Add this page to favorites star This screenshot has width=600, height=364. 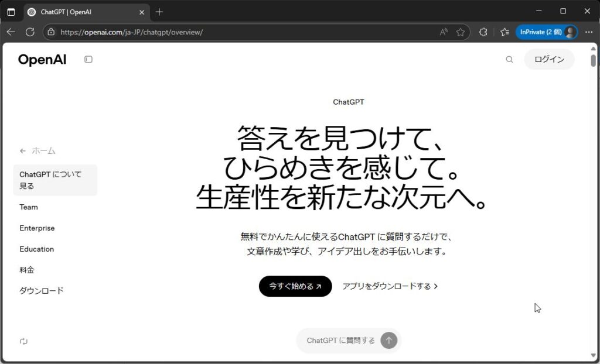pos(461,32)
